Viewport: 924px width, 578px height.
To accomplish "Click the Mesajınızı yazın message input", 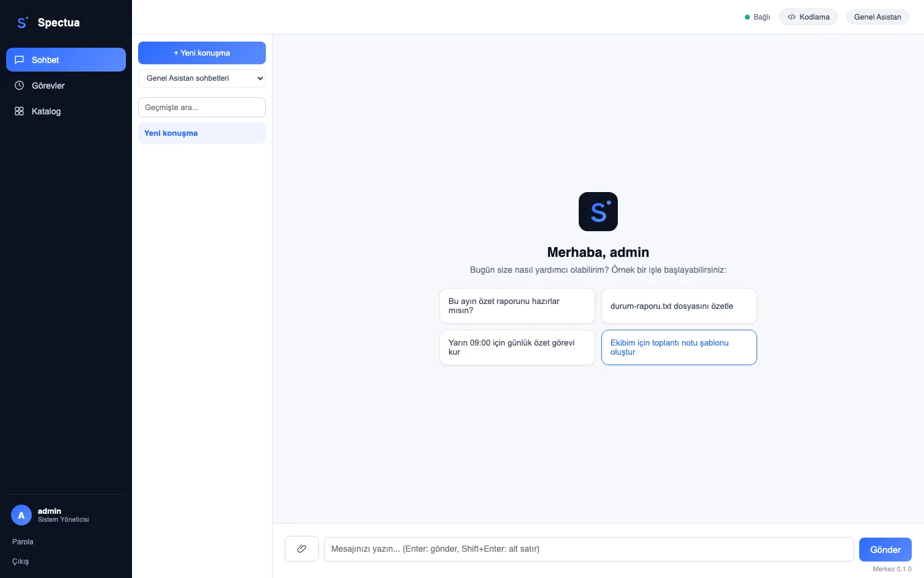I will (x=588, y=549).
